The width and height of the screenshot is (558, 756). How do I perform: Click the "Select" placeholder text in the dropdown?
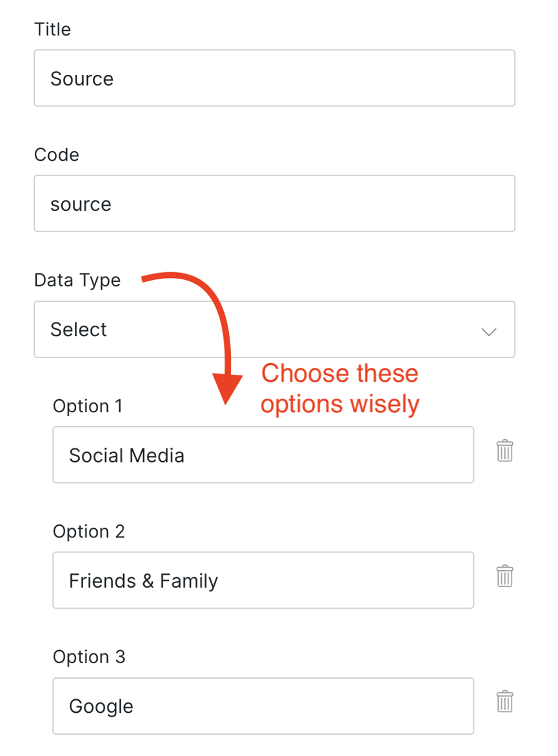78,330
